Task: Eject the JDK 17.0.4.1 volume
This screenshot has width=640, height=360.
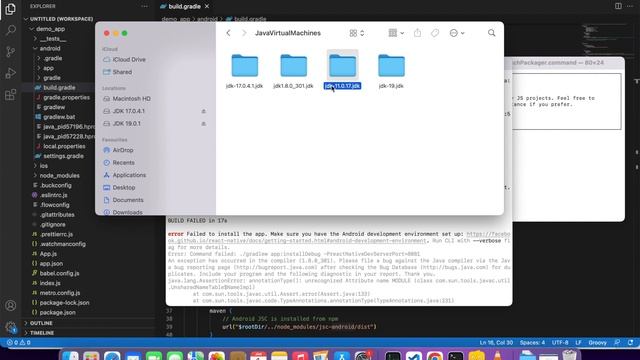Action: (203, 111)
